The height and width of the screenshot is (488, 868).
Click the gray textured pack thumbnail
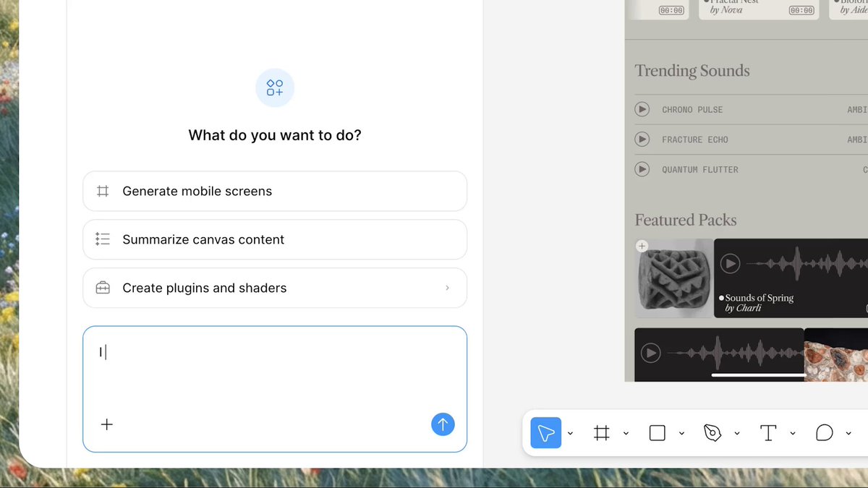[673, 278]
